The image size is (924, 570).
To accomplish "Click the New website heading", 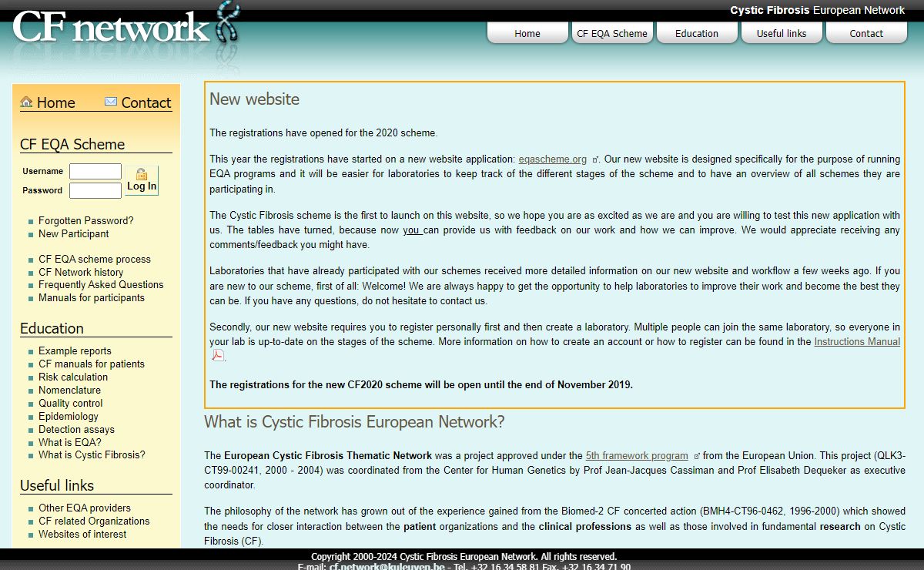I will (254, 99).
